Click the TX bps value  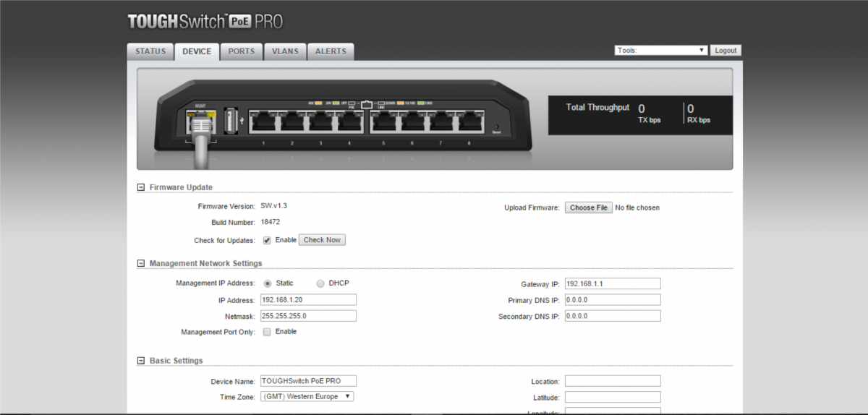click(x=642, y=108)
